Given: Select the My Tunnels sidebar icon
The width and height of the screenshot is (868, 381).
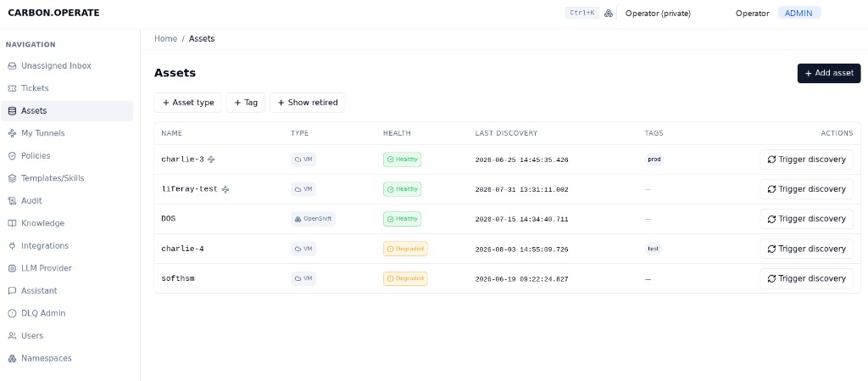Looking at the screenshot, I should click(x=12, y=133).
